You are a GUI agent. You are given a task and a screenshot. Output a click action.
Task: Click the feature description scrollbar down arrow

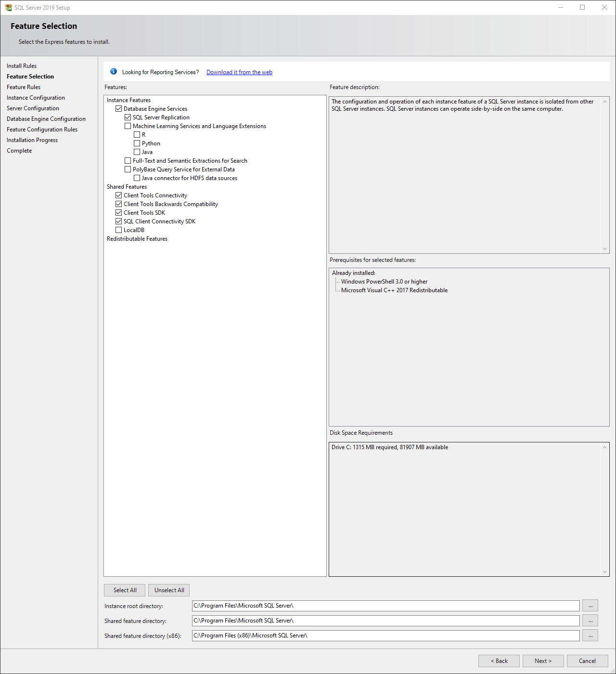coord(605,249)
